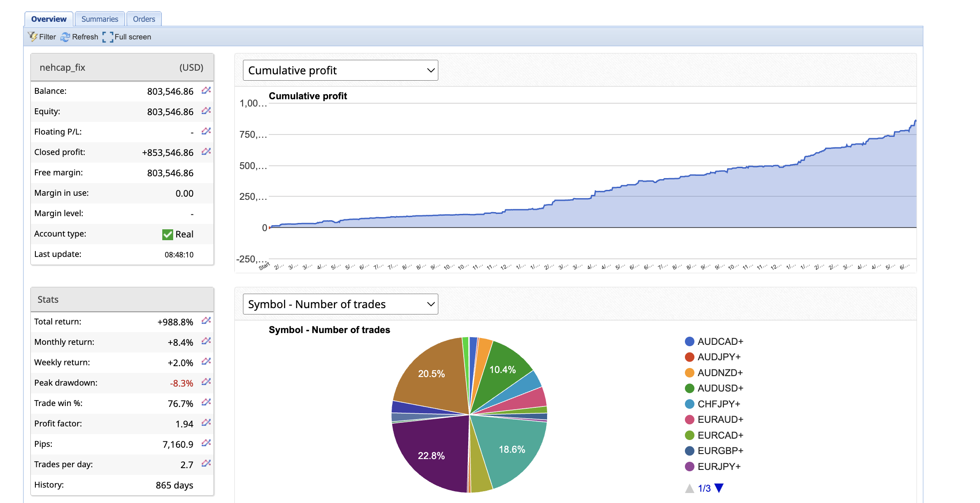Go to next legend page arrow

(719, 488)
